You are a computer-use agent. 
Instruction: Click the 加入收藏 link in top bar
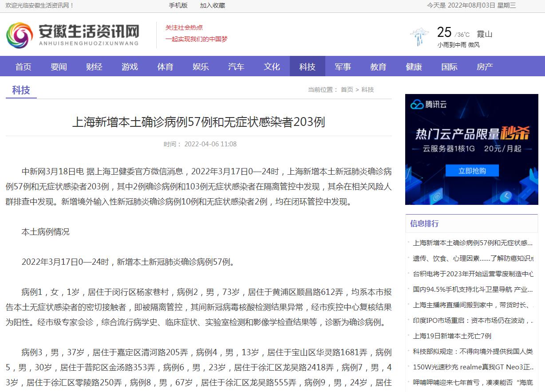[x=212, y=5]
